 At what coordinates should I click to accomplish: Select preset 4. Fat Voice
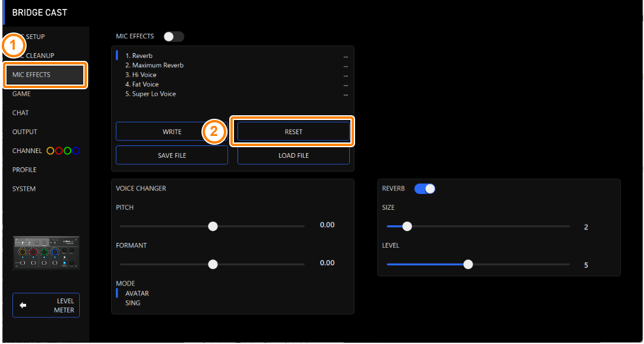pyautogui.click(x=142, y=85)
